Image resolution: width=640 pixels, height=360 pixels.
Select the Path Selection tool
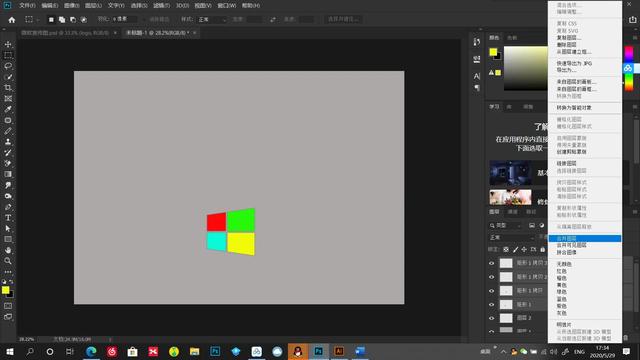[8, 229]
